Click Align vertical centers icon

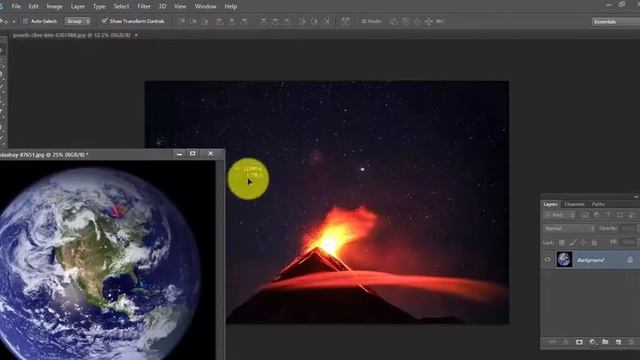[x=193, y=21]
